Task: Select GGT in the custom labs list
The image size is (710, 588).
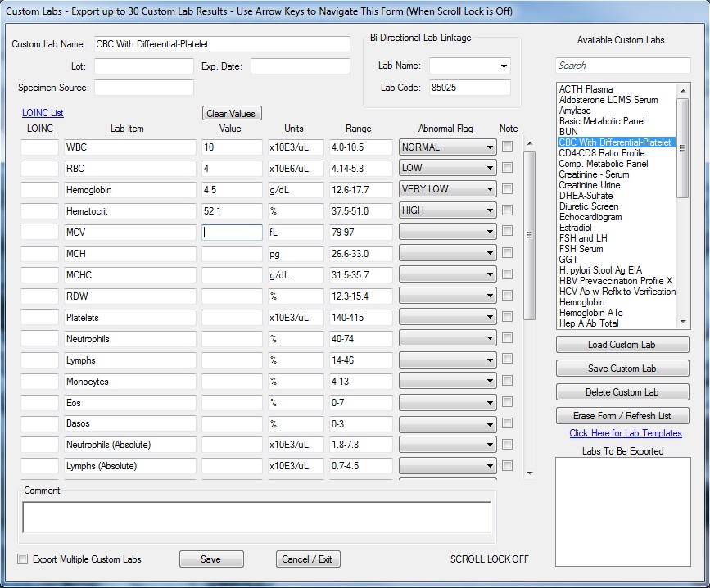Action: pyautogui.click(x=568, y=260)
